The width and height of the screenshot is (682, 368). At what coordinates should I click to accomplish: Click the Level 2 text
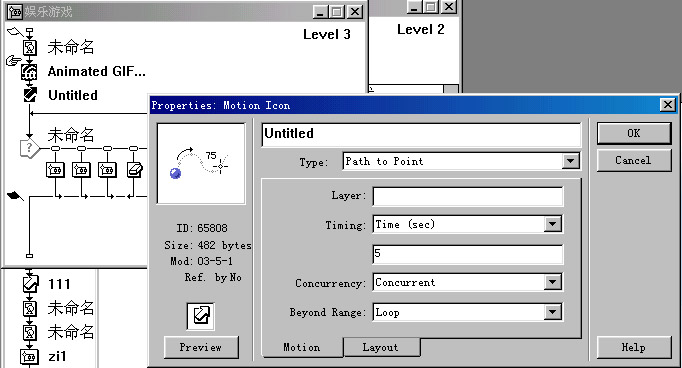point(421,30)
